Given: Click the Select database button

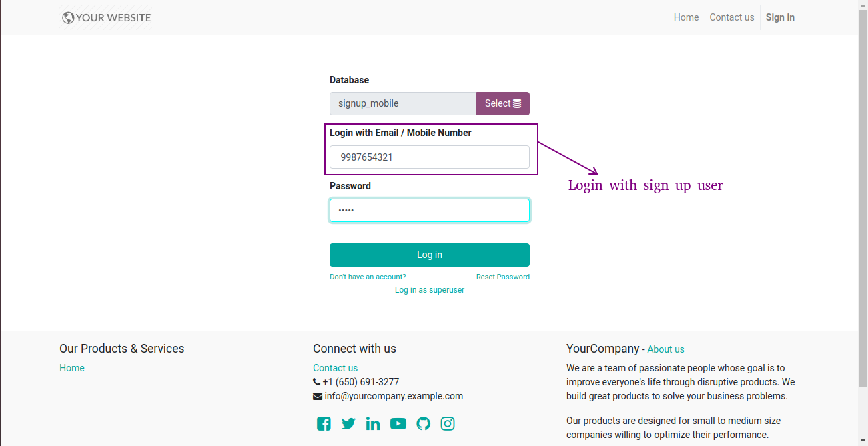Looking at the screenshot, I should pos(503,103).
